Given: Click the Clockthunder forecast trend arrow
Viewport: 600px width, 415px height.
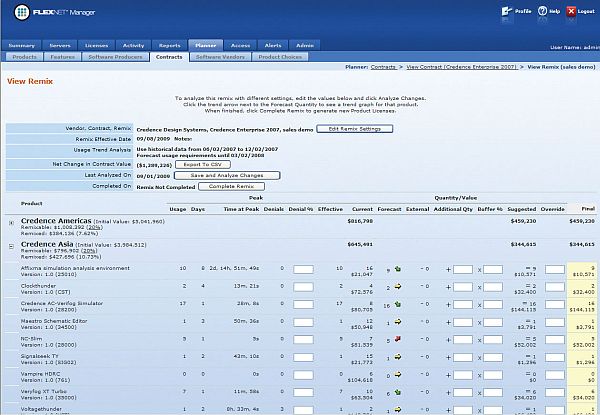Looking at the screenshot, I should pos(398,286).
